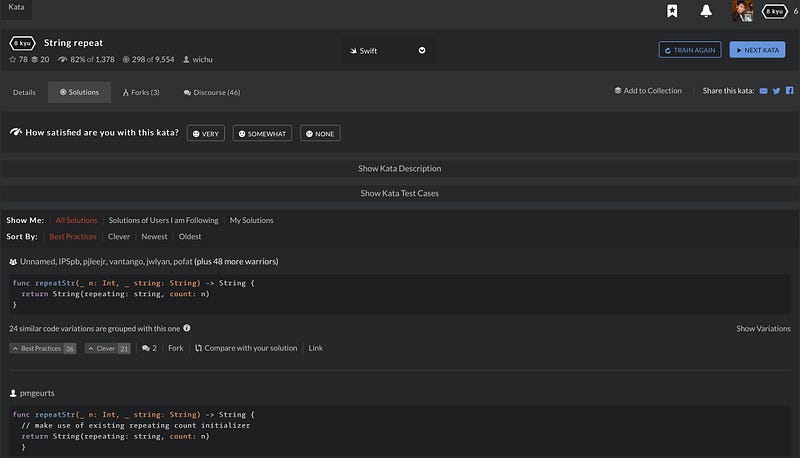Click the bookmark star icon in header
800x458 pixels.
pyautogui.click(x=672, y=11)
